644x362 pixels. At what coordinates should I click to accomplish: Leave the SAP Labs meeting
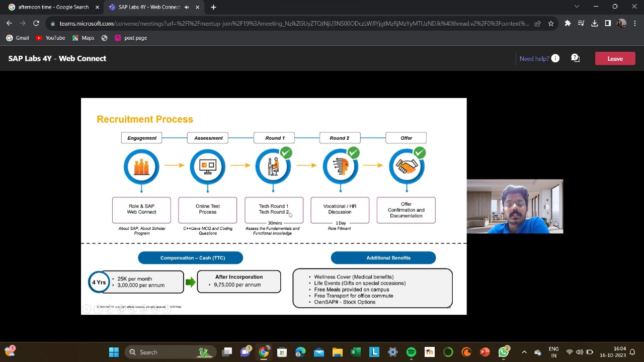615,59
